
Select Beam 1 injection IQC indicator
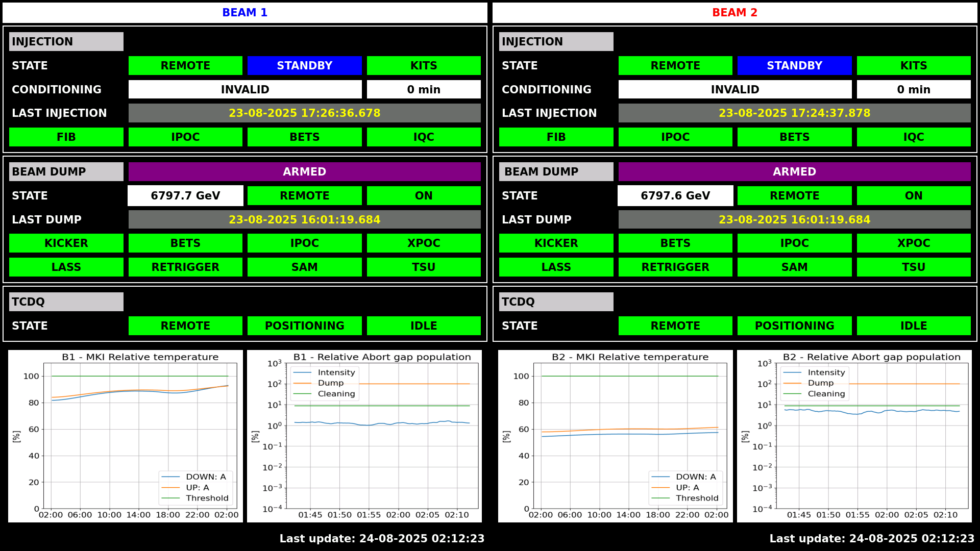click(x=423, y=137)
